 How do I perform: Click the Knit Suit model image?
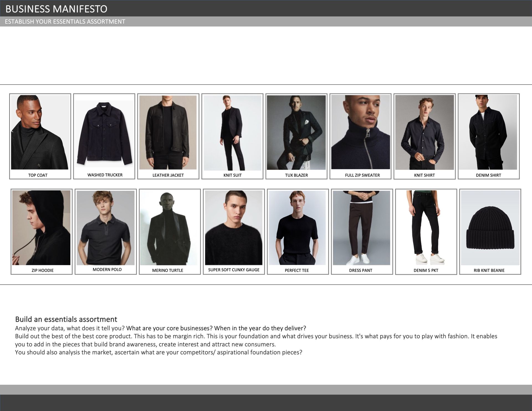click(232, 133)
